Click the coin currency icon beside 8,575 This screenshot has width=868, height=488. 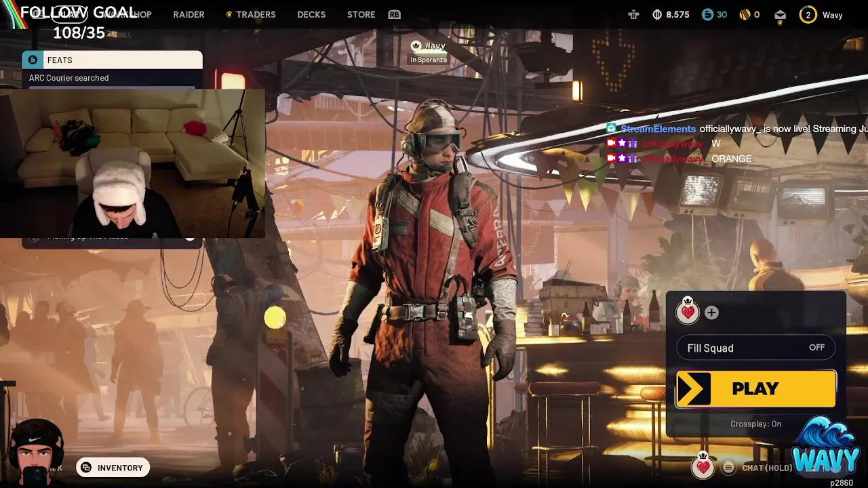click(657, 14)
